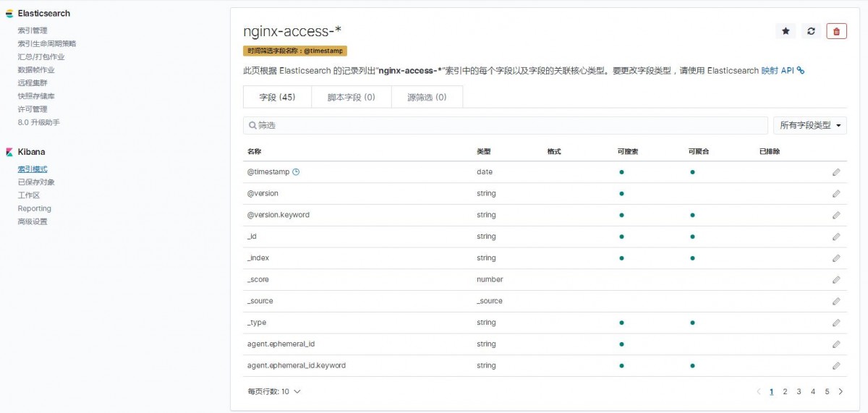Screen dimensions: 868x413
Task: Focus the 筛选 search field
Action: click(506, 125)
